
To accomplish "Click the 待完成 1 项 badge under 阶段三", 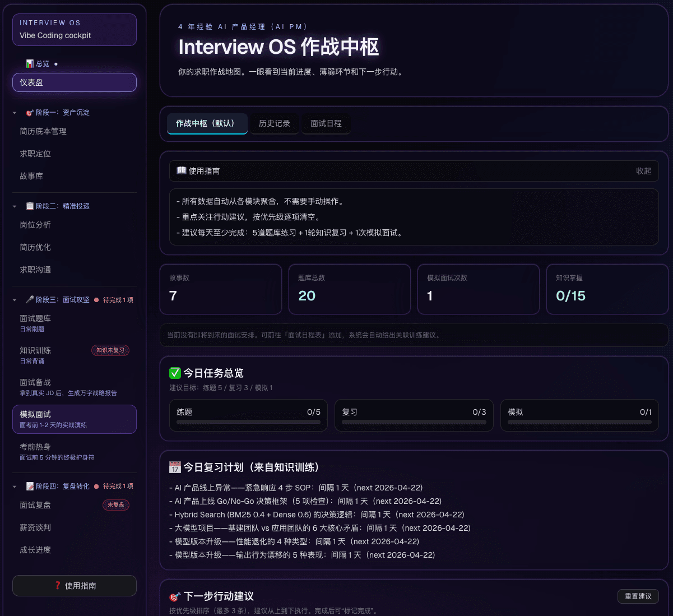I will pos(114,300).
